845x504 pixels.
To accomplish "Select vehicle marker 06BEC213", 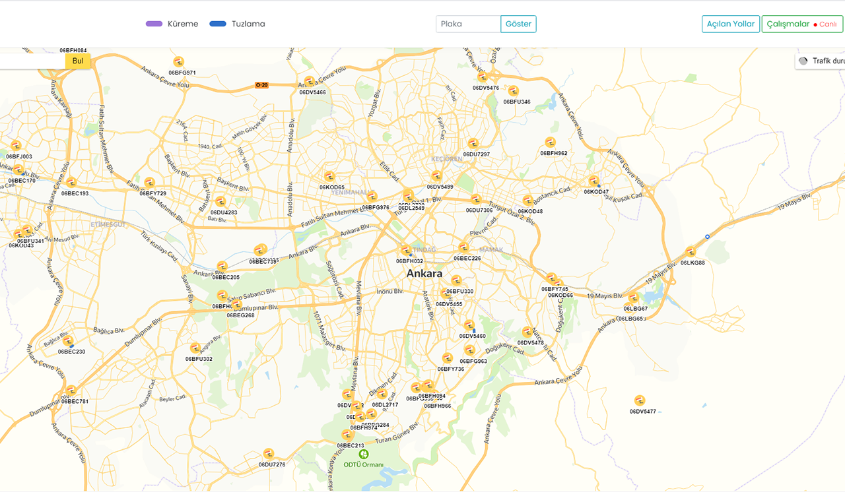I will tap(347, 435).
